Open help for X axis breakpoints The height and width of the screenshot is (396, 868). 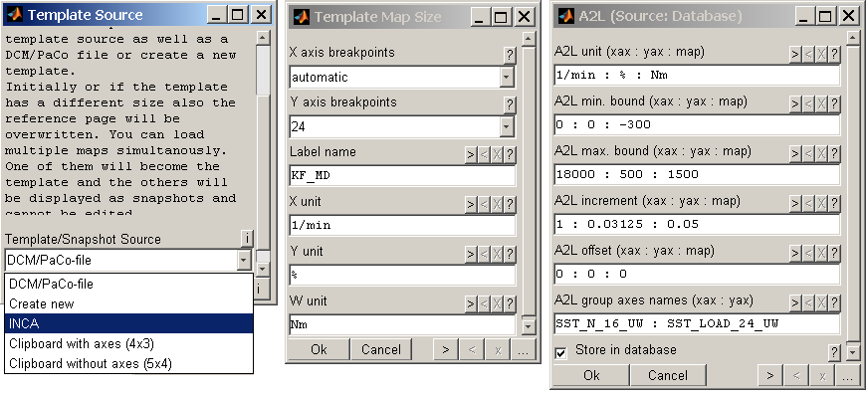(x=510, y=56)
